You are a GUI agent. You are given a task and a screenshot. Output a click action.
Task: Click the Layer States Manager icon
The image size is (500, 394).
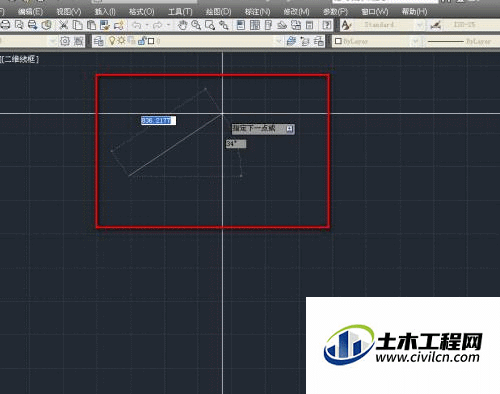point(319,41)
